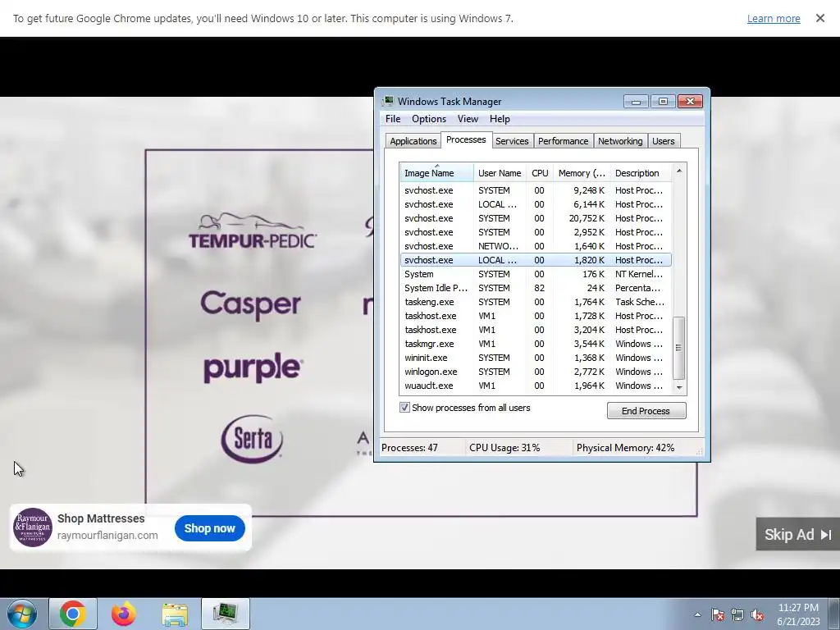840x630 pixels.
Task: Dismiss the Chrome update notification bar
Action: pos(819,18)
